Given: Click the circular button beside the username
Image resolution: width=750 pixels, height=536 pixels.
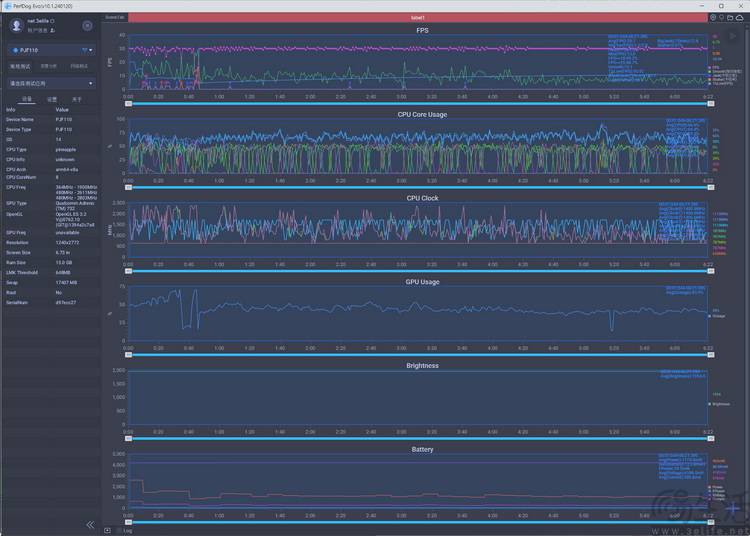Looking at the screenshot, I should (x=87, y=26).
